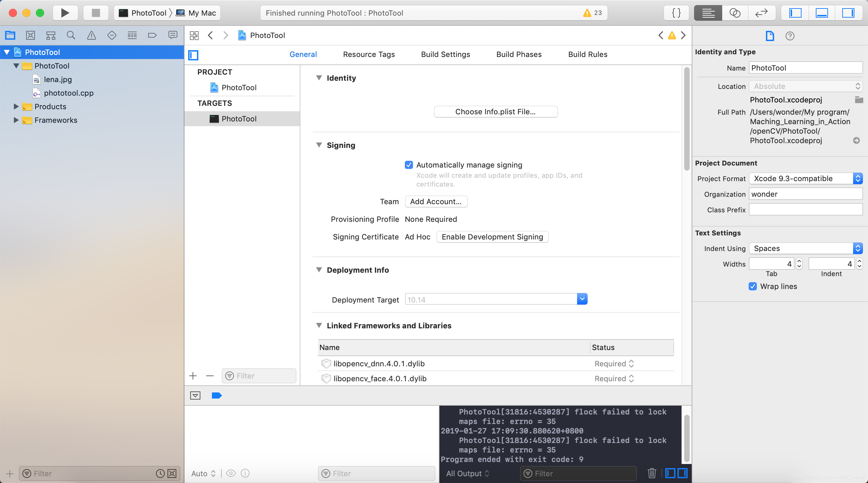Switch to Standard editor
The image size is (868, 483).
[708, 13]
